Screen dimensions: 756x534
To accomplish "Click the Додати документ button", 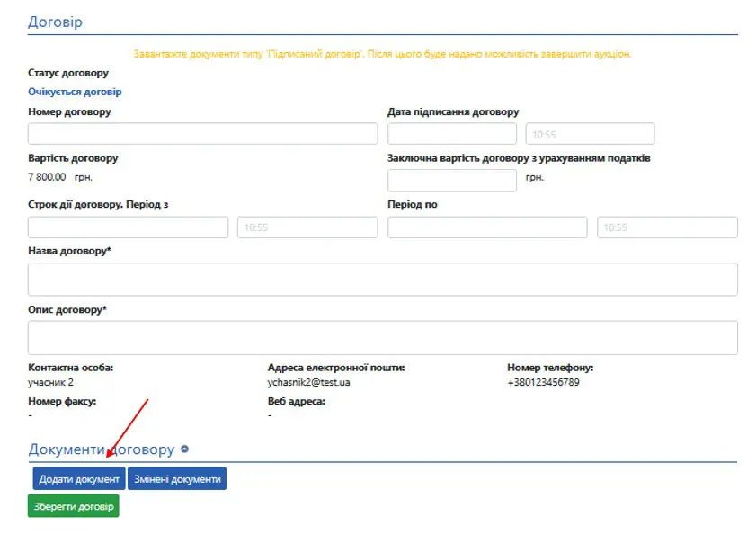I will tap(79, 479).
